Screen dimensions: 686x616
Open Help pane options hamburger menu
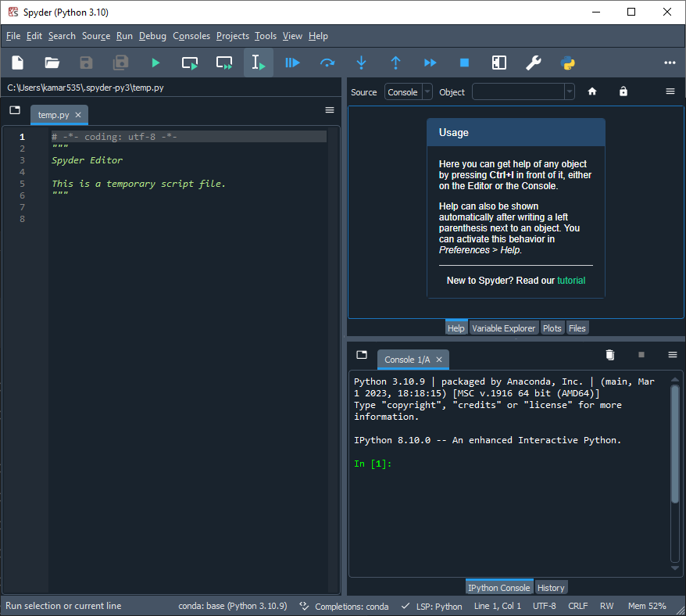(670, 91)
